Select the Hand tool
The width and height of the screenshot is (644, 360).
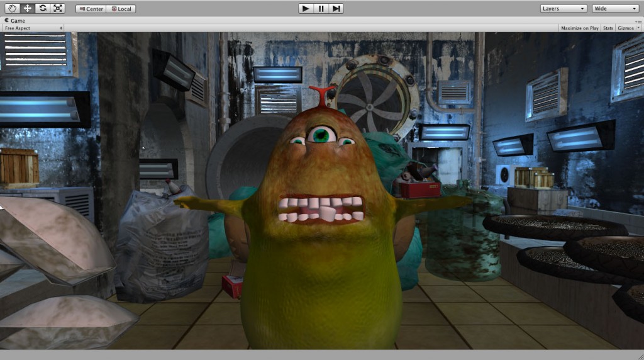click(13, 8)
